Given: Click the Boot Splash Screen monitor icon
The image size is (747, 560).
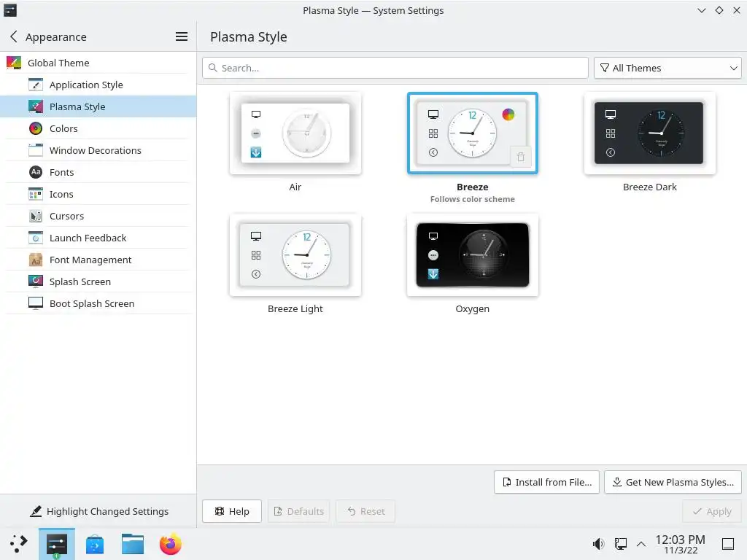Looking at the screenshot, I should click(36, 304).
